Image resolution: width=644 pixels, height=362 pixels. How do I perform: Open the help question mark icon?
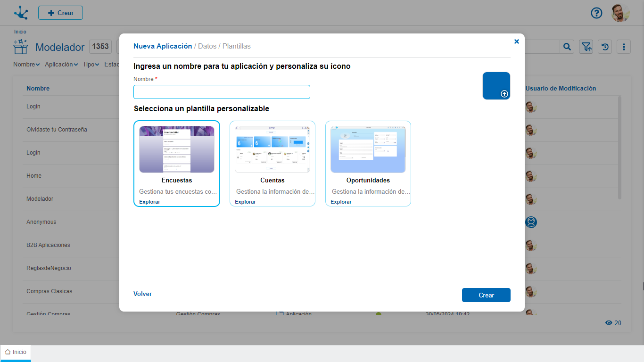[596, 13]
